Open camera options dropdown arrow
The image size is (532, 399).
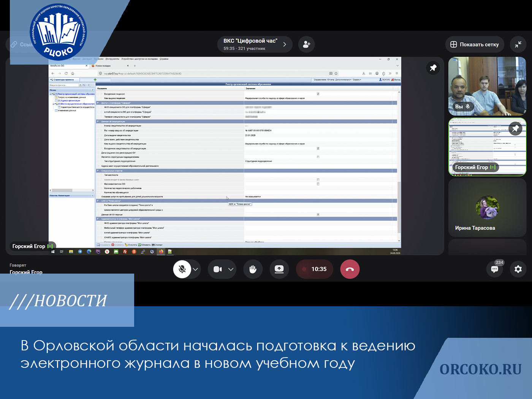click(231, 269)
